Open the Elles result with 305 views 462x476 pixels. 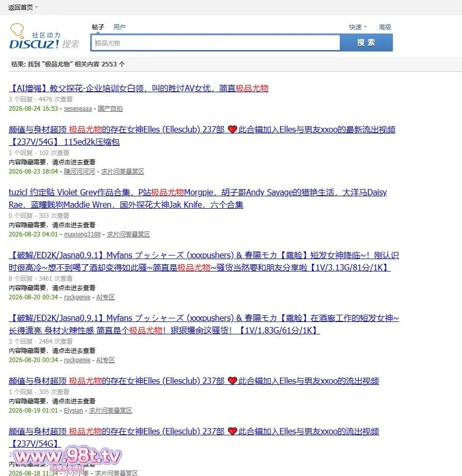tap(194, 381)
